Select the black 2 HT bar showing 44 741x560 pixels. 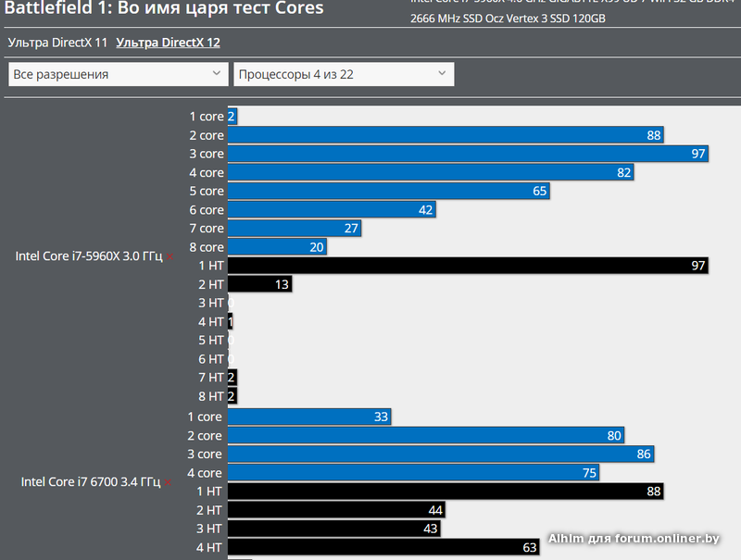coord(336,510)
